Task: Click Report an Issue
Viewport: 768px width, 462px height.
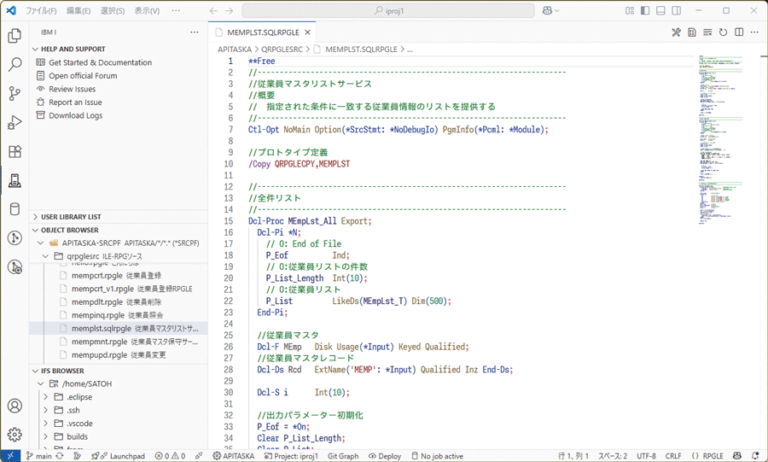Action: point(75,102)
